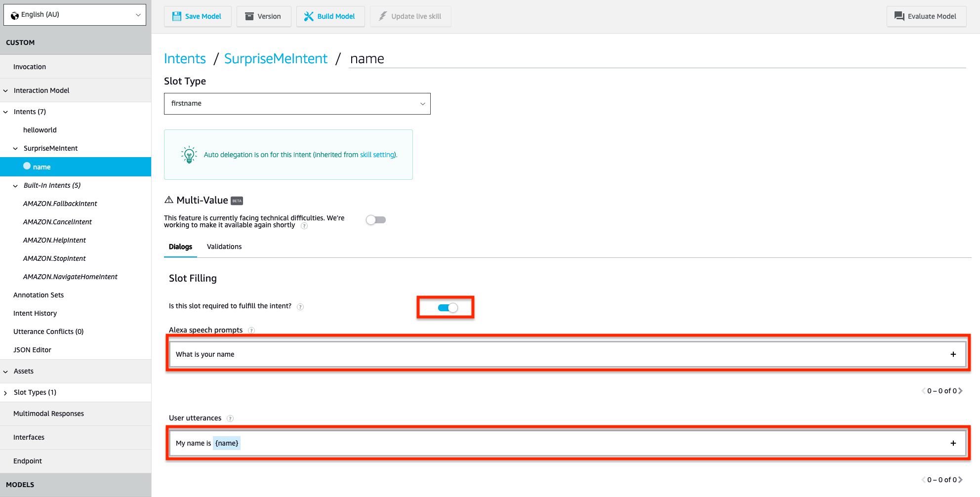Viewport: 980px width, 497px height.
Task: Click the Alexa speech prompt input field
Action: pyautogui.click(x=568, y=354)
